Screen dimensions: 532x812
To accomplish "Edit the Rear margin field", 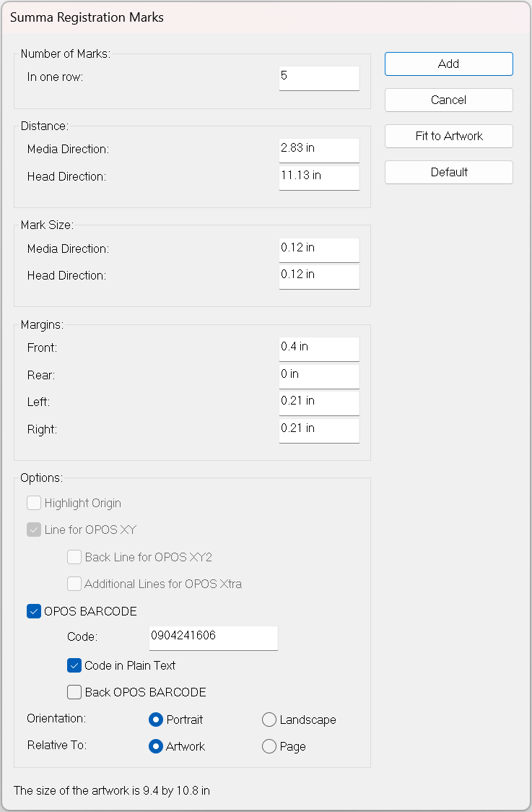I will click(x=319, y=376).
